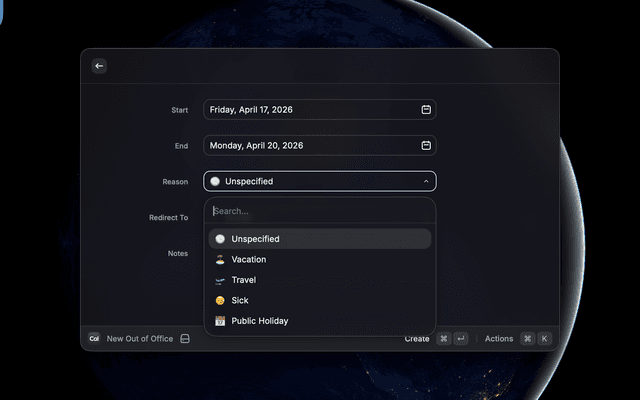Focus the Search field in dropdown

point(320,211)
